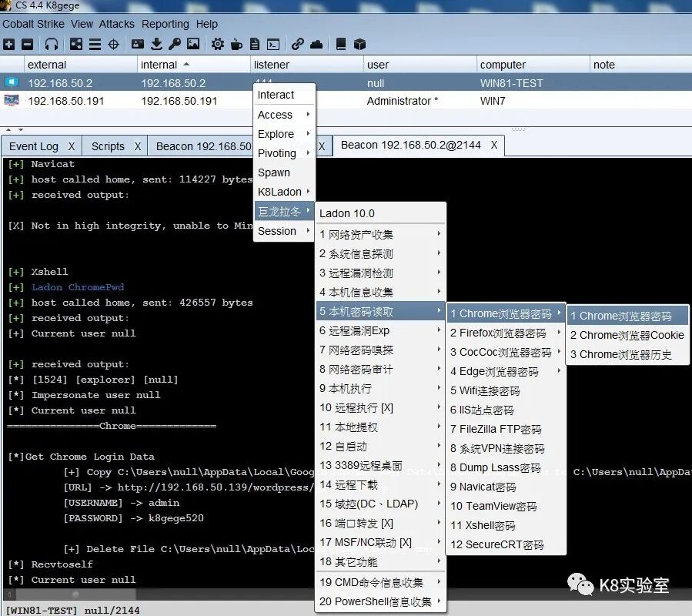Image resolution: width=692 pixels, height=616 pixels.
Task: Click the terminal scripted web delivery icon
Action: (x=273, y=44)
